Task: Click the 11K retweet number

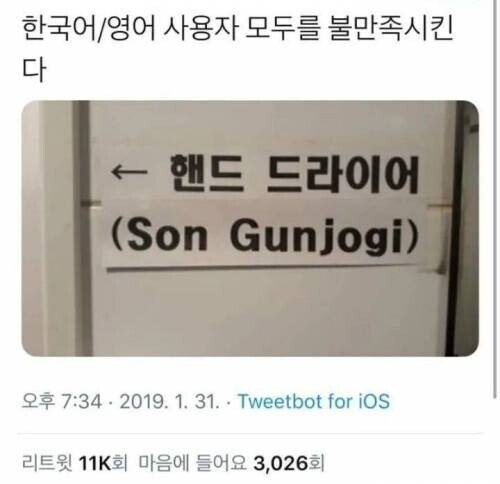Action: click(x=95, y=463)
